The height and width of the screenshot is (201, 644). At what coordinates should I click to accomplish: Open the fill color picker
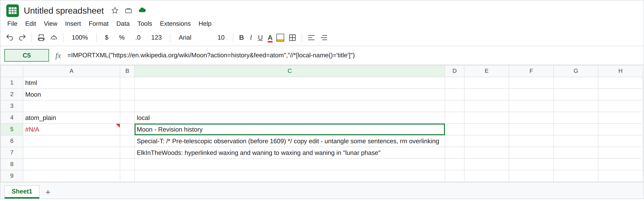280,38
